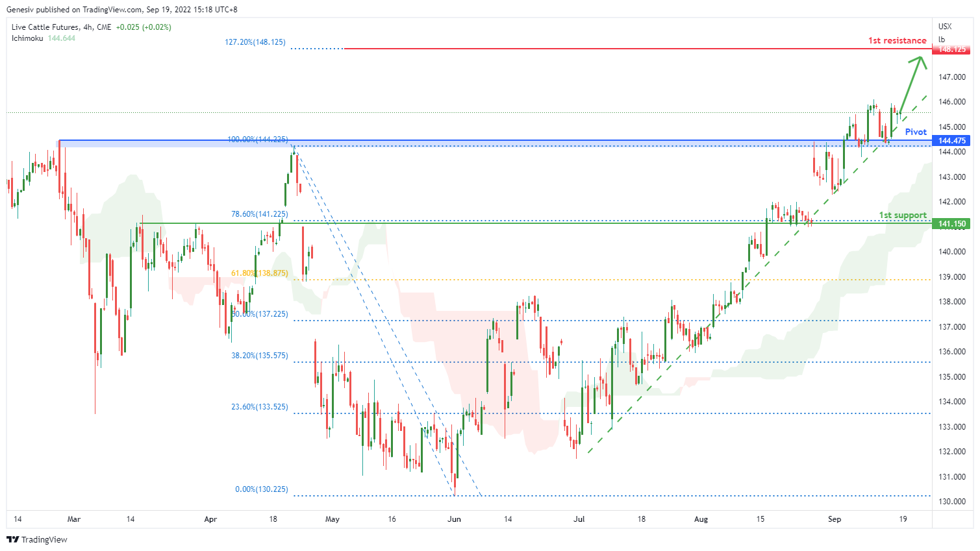Click the TradingView logo at bottom left

coord(37,539)
